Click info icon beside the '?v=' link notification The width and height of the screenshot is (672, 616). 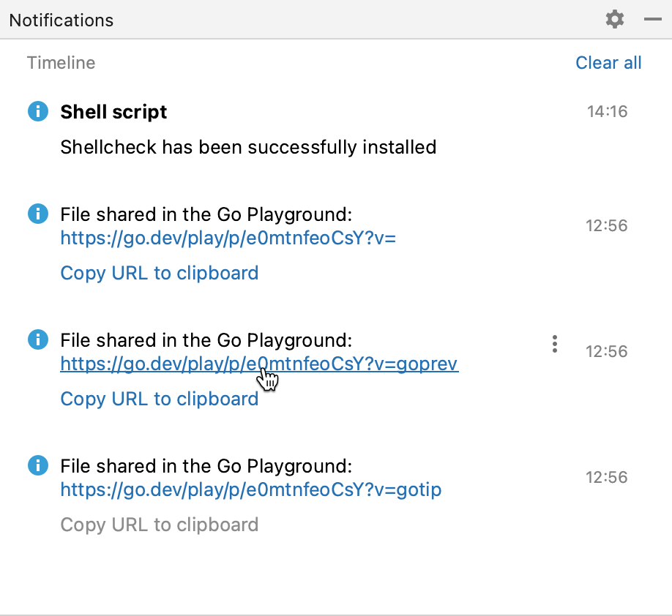point(37,214)
